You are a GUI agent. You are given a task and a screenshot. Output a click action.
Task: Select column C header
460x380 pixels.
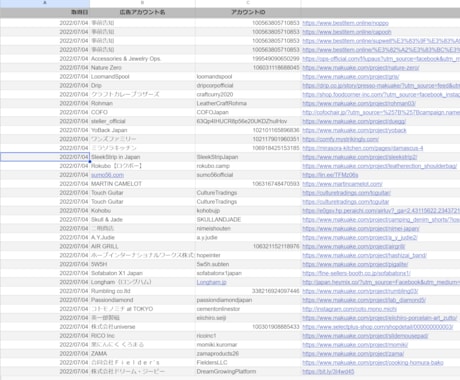(248, 3)
